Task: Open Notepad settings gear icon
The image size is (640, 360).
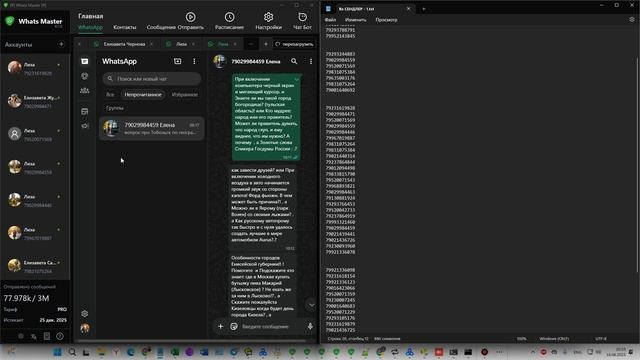Action: click(632, 20)
